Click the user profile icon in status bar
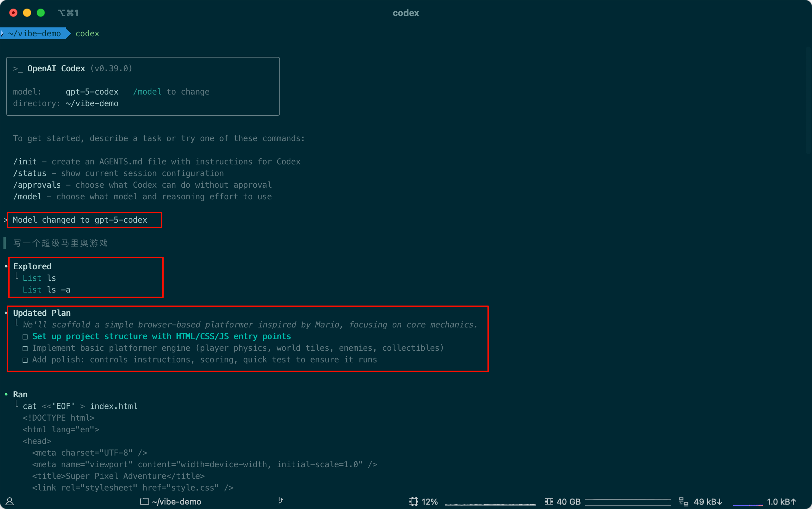 pyautogui.click(x=10, y=502)
